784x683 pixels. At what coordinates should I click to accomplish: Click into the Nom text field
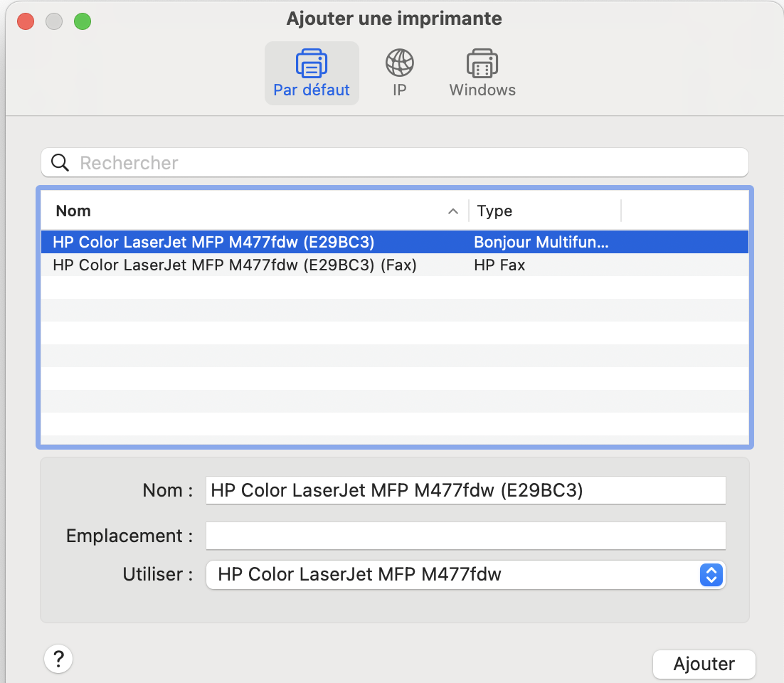pos(465,491)
